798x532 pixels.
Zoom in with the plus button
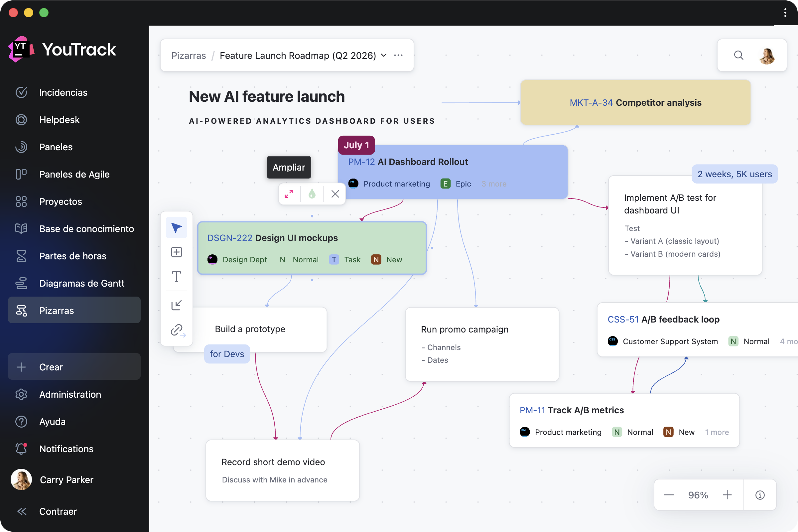point(727,495)
